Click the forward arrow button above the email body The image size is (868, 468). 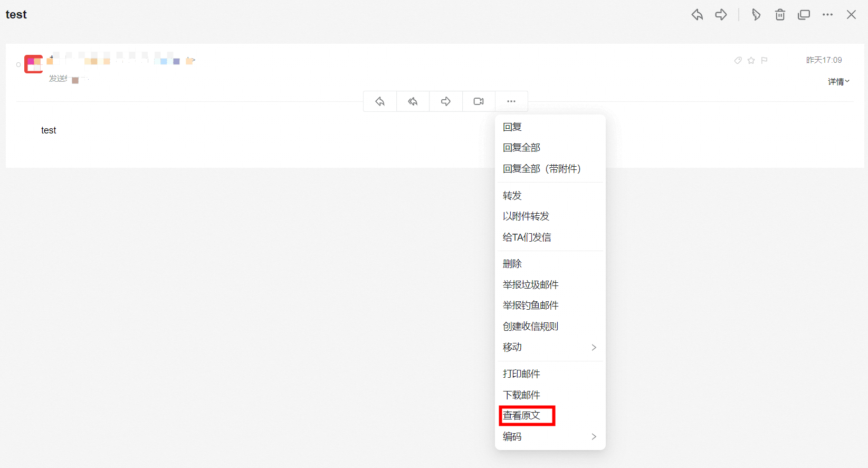(x=446, y=101)
